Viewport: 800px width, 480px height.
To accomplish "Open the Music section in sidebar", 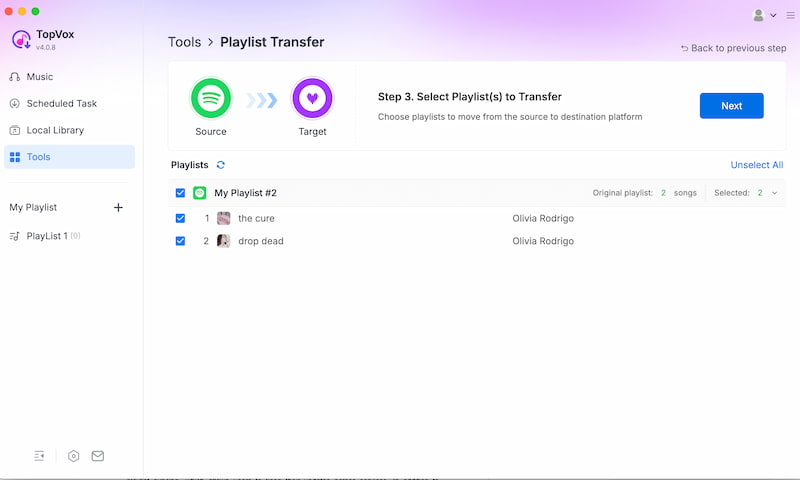I will click(69, 77).
